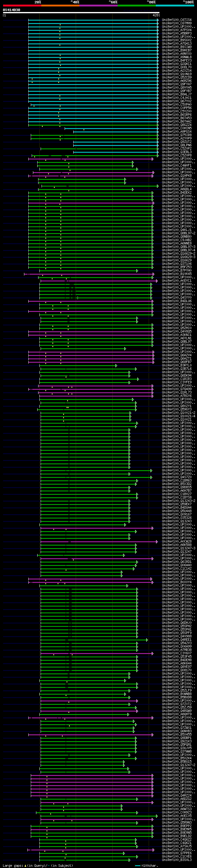197x868 pixels.
Task: Select the UniRef100_A7PSV4 hit label
Action: coord(177,30)
